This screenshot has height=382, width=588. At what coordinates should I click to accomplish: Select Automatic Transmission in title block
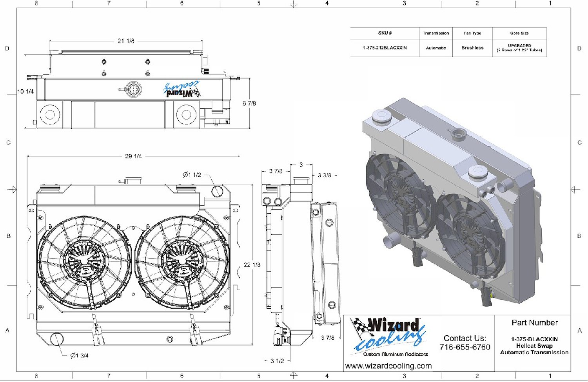click(534, 352)
